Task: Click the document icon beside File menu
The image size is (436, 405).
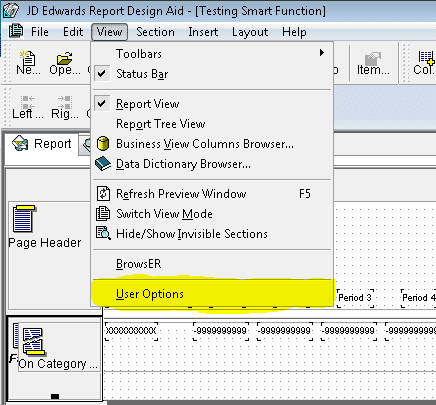Action: pyautogui.click(x=16, y=31)
